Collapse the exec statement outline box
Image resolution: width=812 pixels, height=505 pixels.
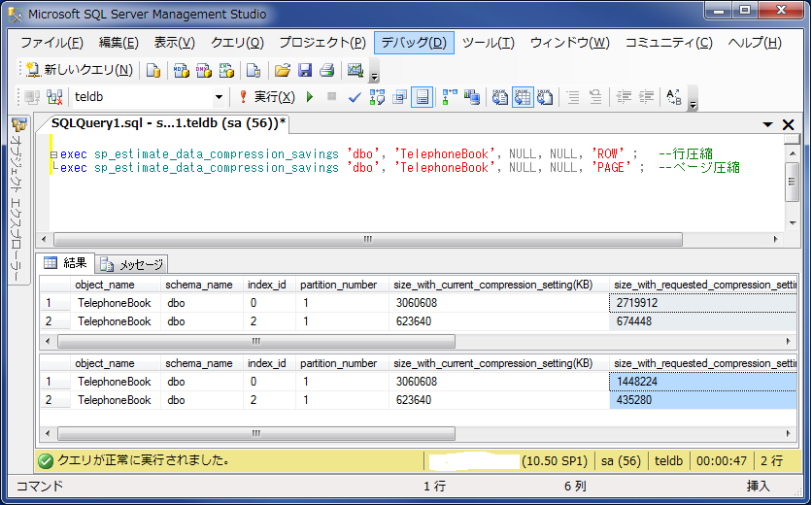pyautogui.click(x=53, y=154)
